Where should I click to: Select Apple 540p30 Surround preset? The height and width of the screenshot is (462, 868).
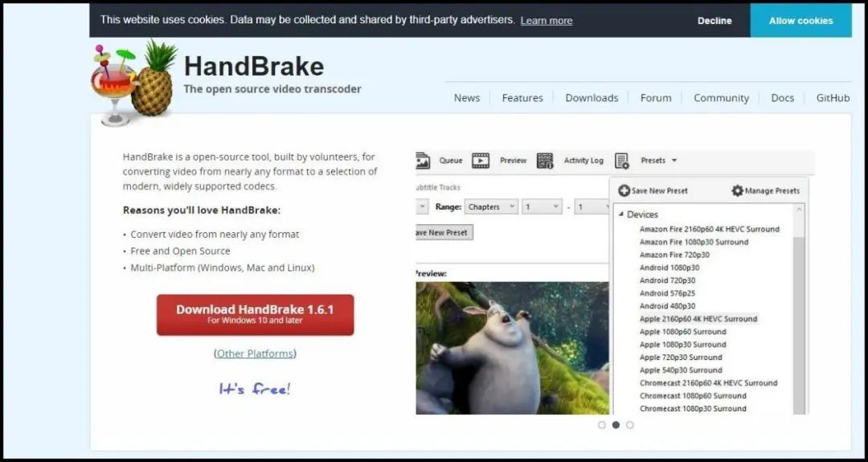coord(681,370)
